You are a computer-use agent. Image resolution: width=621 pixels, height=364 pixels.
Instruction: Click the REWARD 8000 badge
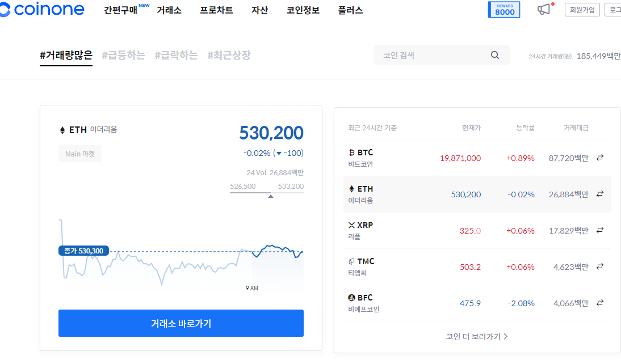pyautogui.click(x=504, y=10)
